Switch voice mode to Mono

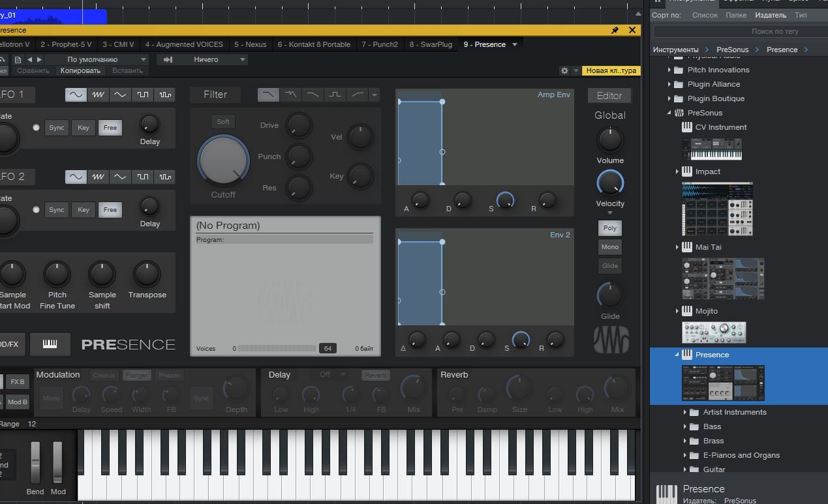coord(610,247)
